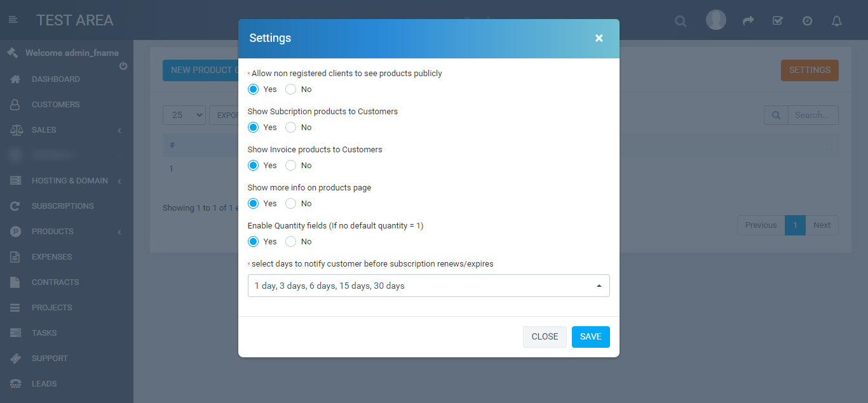
Task: Open the user avatar profile picture
Action: 716,20
